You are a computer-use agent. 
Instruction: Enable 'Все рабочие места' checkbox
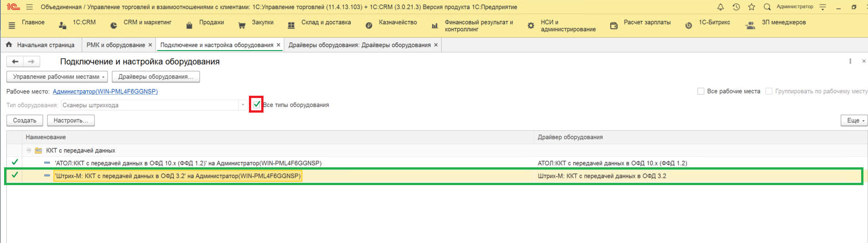(x=701, y=91)
